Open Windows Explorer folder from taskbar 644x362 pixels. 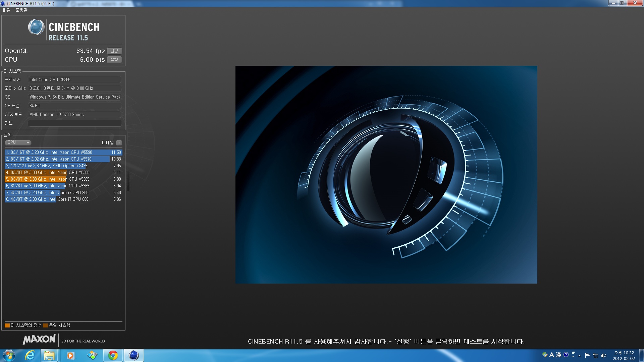[49, 355]
